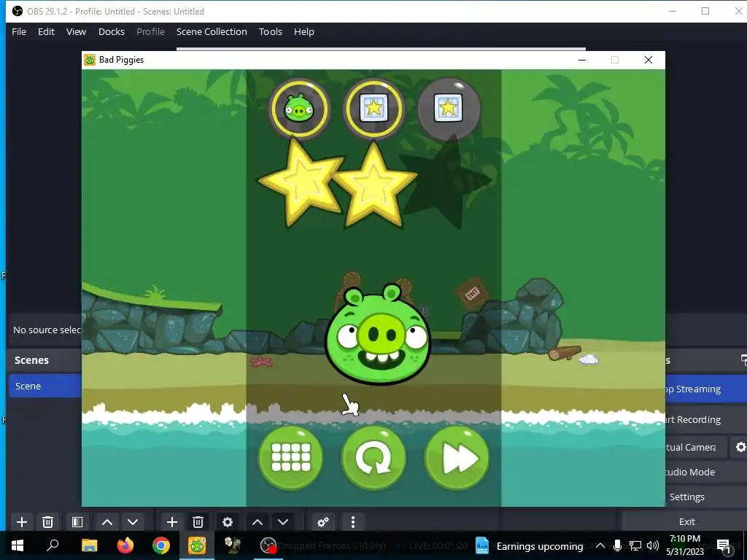
Task: Click microphone icon in system tray
Action: [617, 545]
